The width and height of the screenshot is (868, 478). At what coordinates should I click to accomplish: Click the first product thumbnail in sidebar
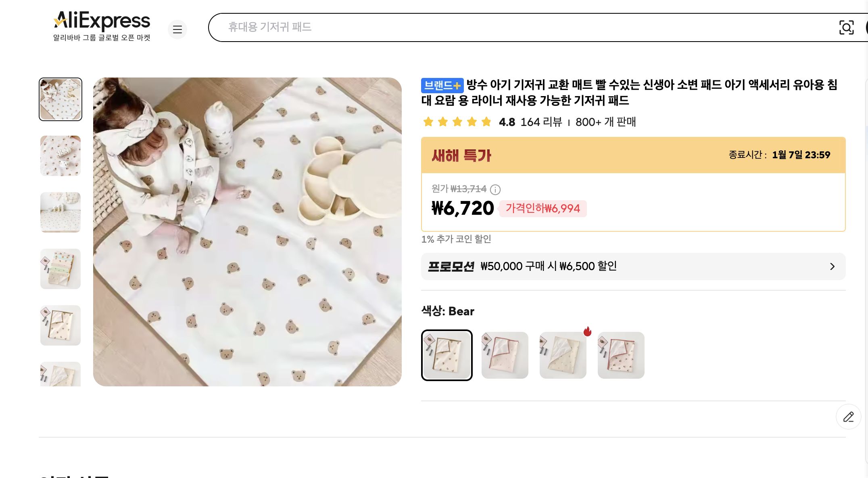[x=60, y=99]
